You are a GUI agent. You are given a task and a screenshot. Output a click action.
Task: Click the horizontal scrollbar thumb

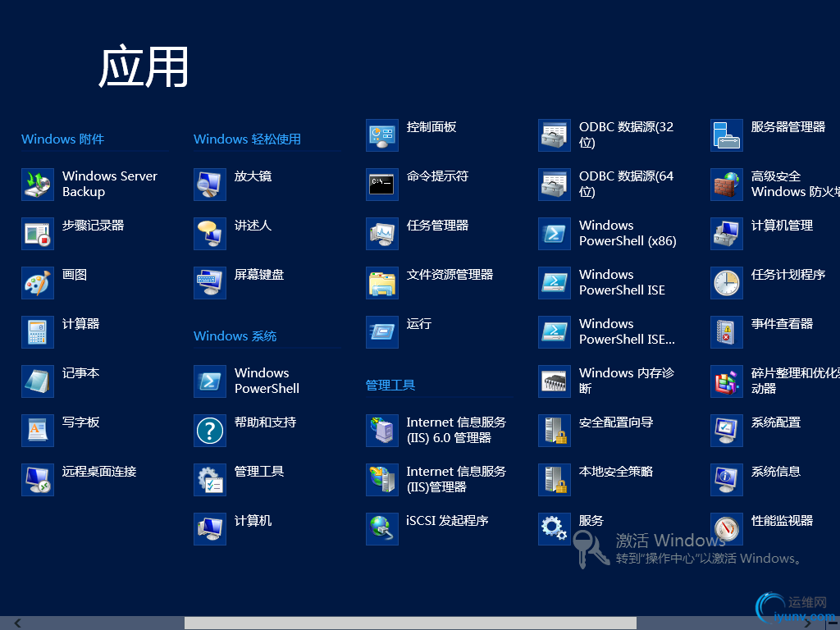[x=410, y=623]
